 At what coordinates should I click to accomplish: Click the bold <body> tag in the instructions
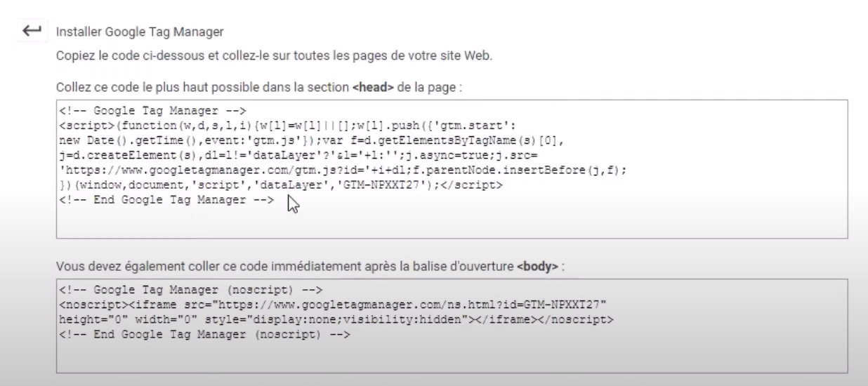[537, 267]
